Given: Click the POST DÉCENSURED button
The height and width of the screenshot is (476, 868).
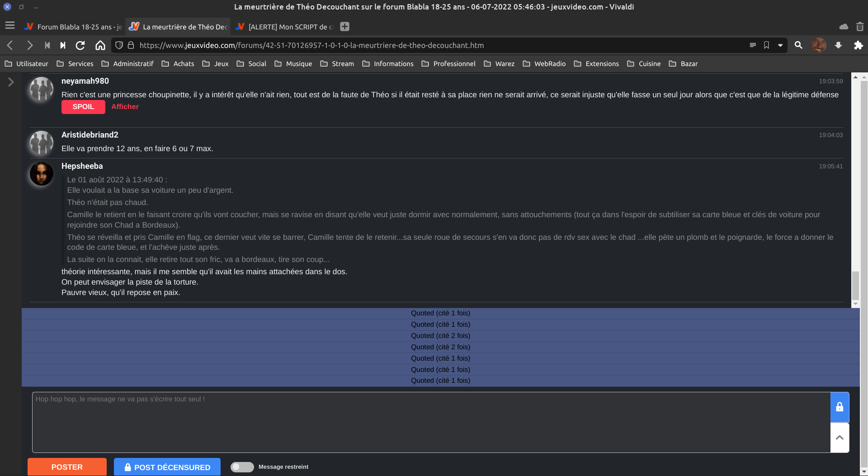Looking at the screenshot, I should [x=167, y=467].
